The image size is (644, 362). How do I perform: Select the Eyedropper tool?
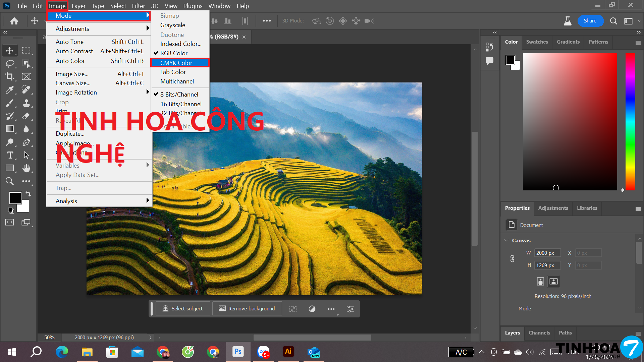9,89
